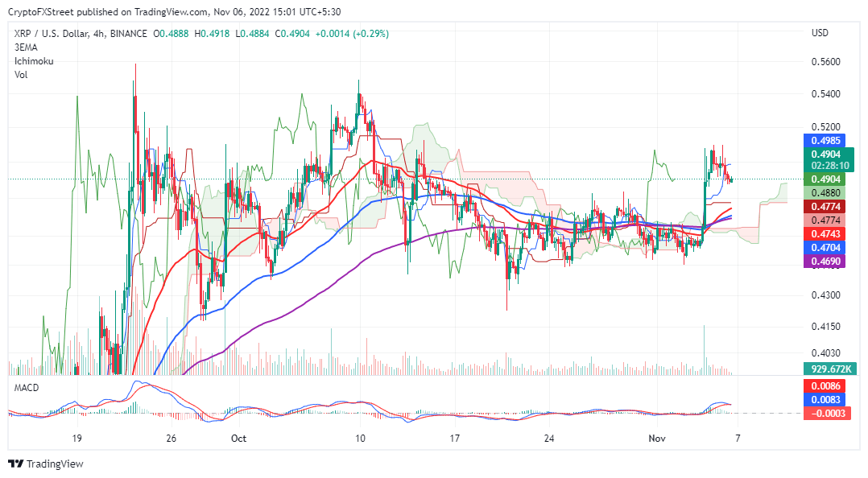Toggle the Vol indicator in the legend
The height and width of the screenshot is (478, 868).
tap(20, 74)
